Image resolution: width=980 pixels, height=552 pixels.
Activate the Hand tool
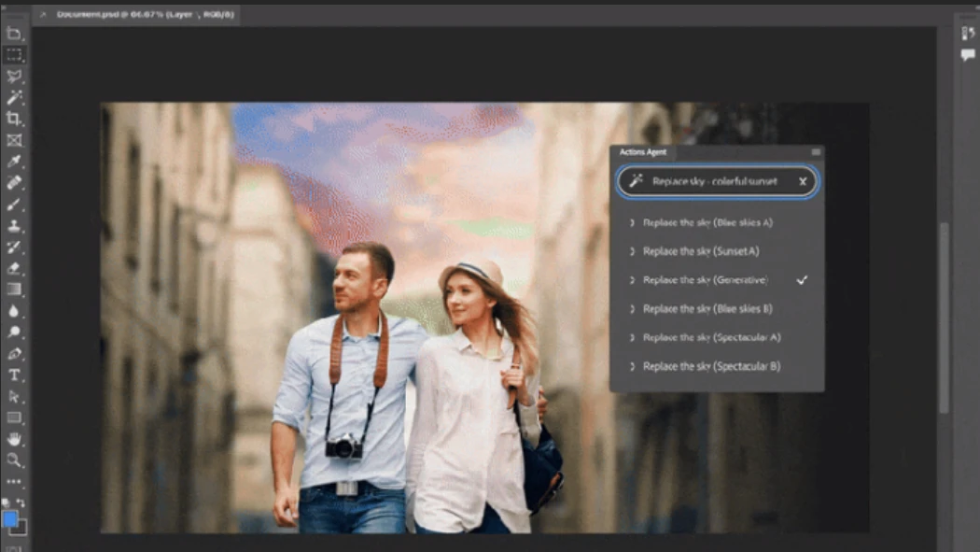pos(14,439)
